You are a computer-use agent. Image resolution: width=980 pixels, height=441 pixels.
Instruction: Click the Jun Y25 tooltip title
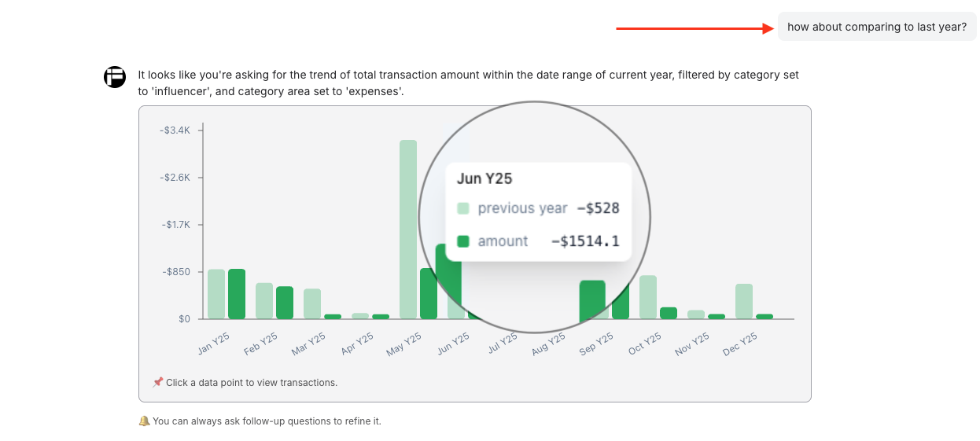pyautogui.click(x=484, y=178)
